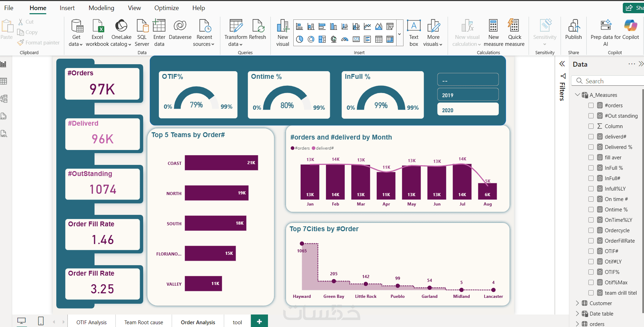Open Recent sources

(x=204, y=33)
